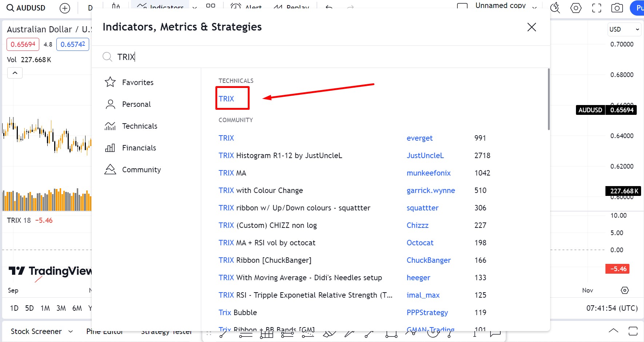
Task: Expand the Unnamed copy layout dropdown arrow
Action: pyautogui.click(x=534, y=8)
